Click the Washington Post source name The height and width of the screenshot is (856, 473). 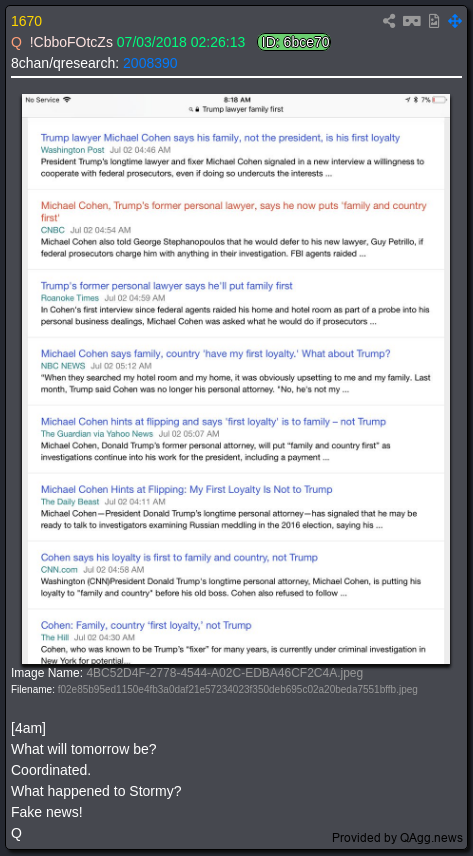pyautogui.click(x=73, y=150)
